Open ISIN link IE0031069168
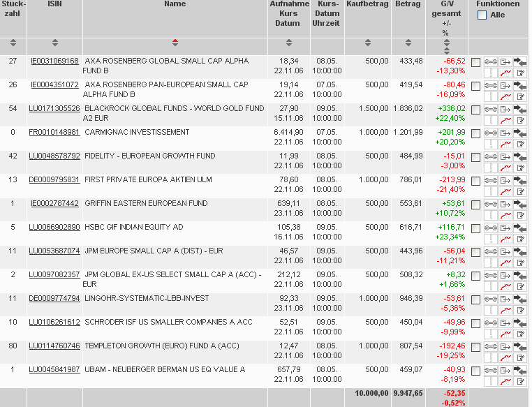This screenshot has height=407, width=532. pyautogui.click(x=54, y=61)
